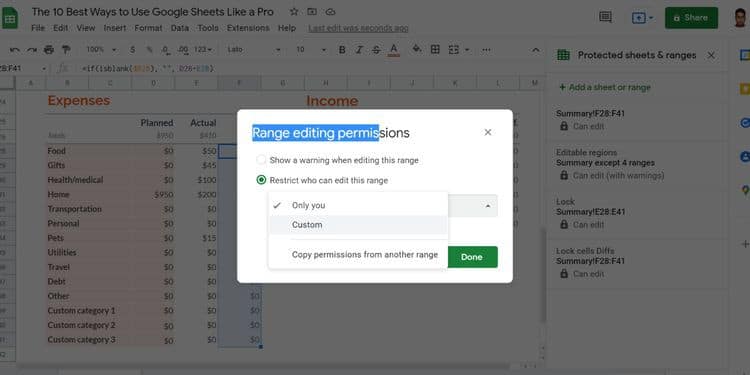Viewport: 750px width, 375px height.
Task: Apply italic formatting from toolbar
Action: pos(359,50)
